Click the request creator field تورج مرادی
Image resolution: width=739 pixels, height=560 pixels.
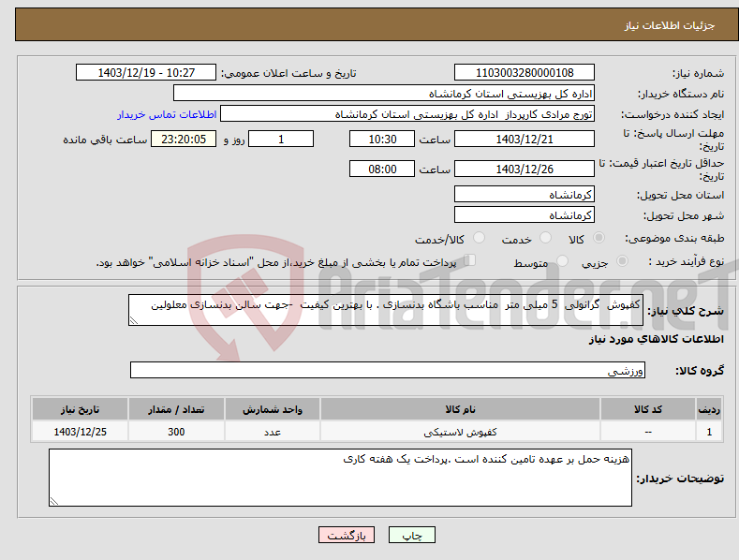point(407,114)
